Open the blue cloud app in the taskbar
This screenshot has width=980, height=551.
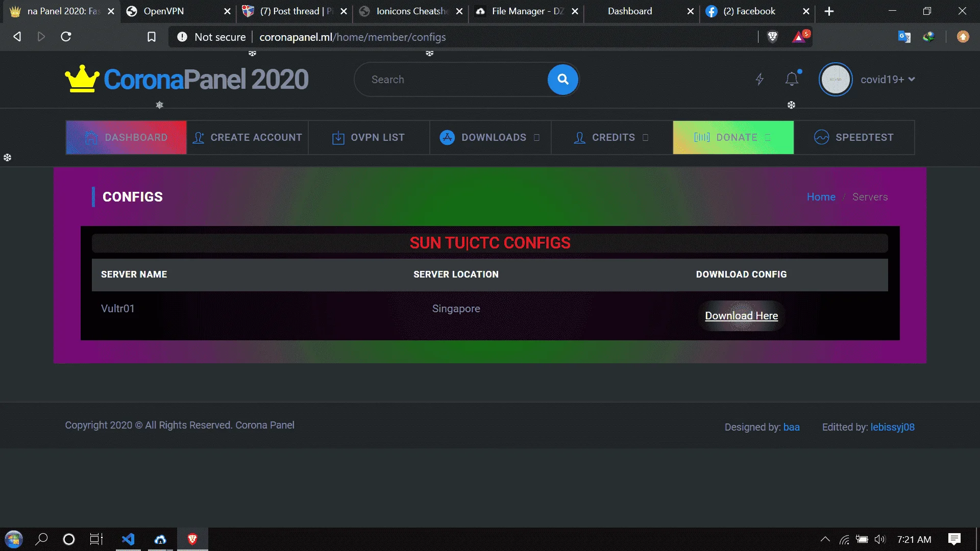point(160,539)
